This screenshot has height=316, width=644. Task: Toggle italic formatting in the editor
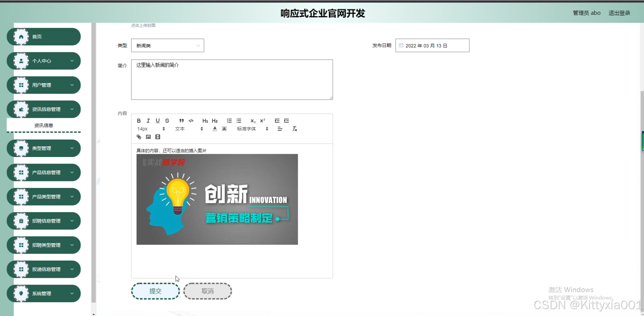click(x=148, y=121)
